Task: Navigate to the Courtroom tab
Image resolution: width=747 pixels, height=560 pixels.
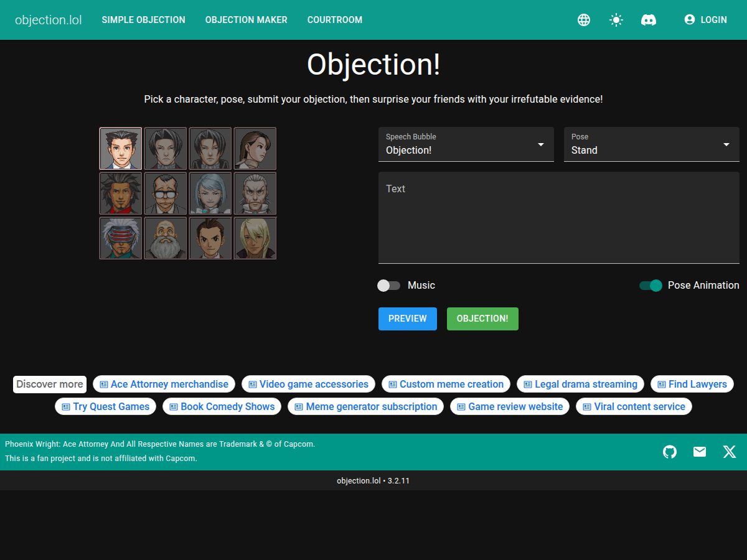Action: coord(335,20)
